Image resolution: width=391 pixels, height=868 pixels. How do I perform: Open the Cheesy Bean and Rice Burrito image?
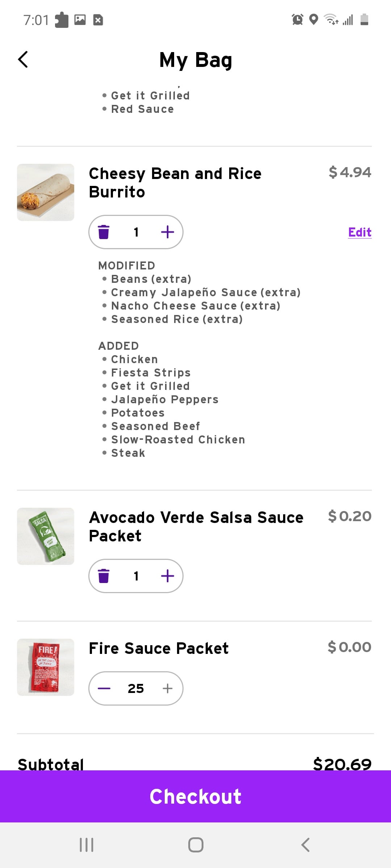coord(46,192)
